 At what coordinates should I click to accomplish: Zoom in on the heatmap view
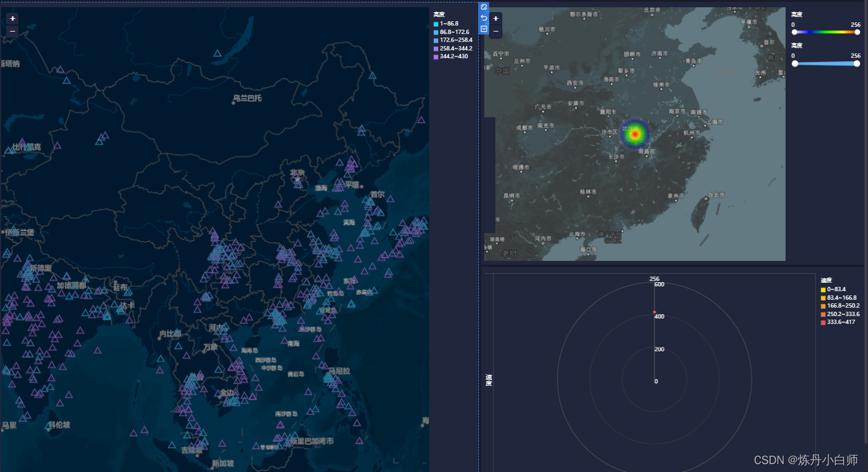click(495, 18)
